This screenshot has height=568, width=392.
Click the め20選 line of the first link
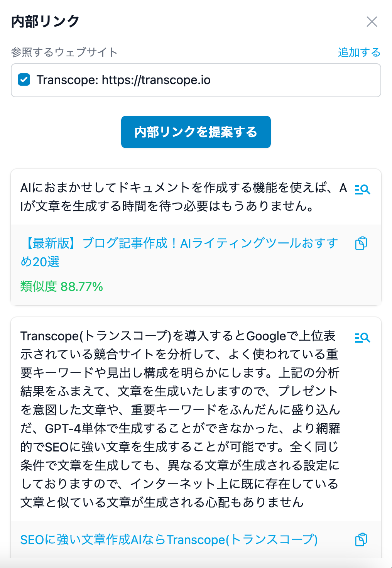40,262
